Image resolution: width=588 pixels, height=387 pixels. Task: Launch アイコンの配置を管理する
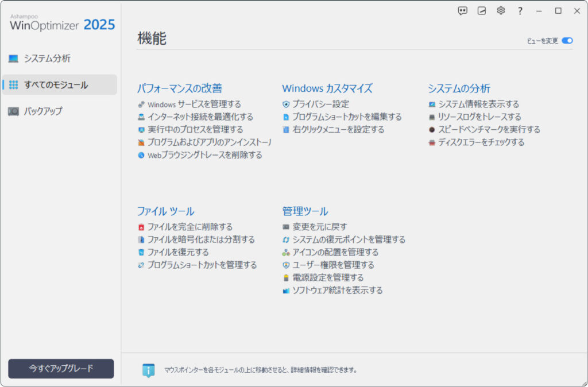click(335, 253)
